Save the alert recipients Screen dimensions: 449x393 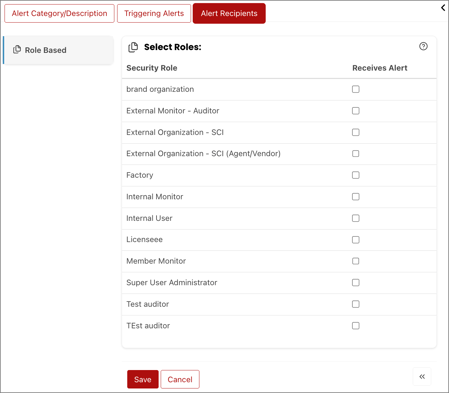point(143,379)
